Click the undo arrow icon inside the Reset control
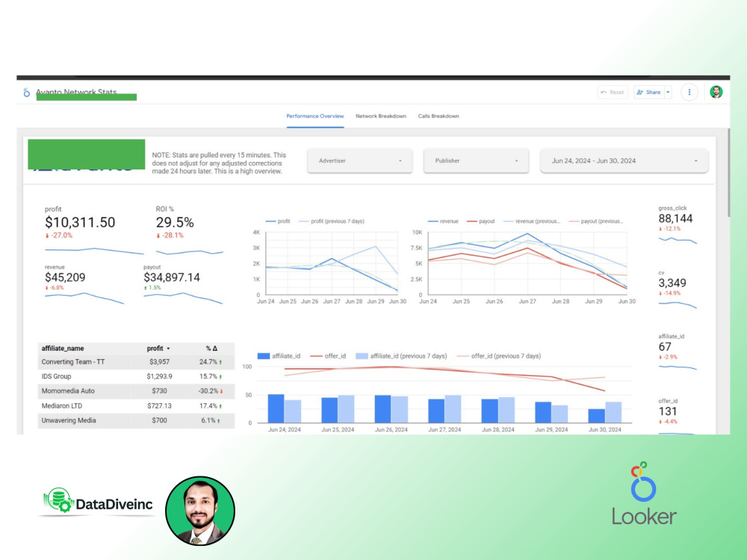 coord(603,92)
